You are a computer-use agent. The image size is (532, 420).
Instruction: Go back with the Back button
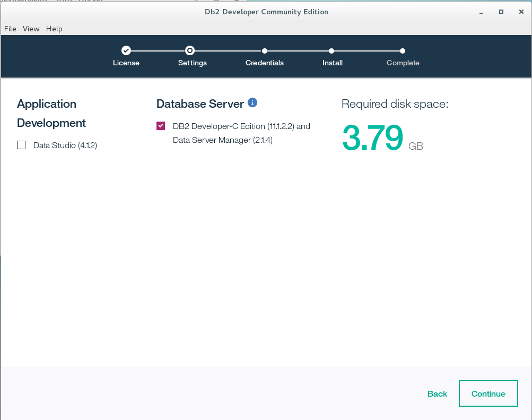click(437, 394)
